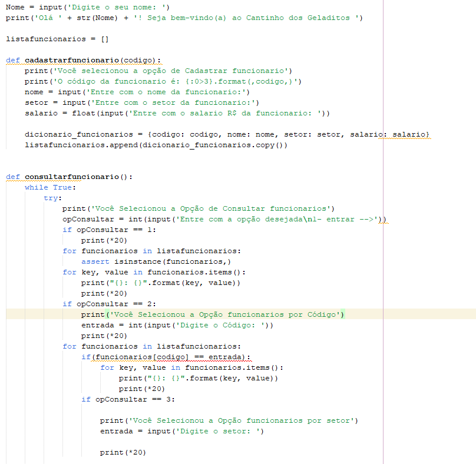Click the underlined "salario}" at the dictionary's end

click(411, 135)
